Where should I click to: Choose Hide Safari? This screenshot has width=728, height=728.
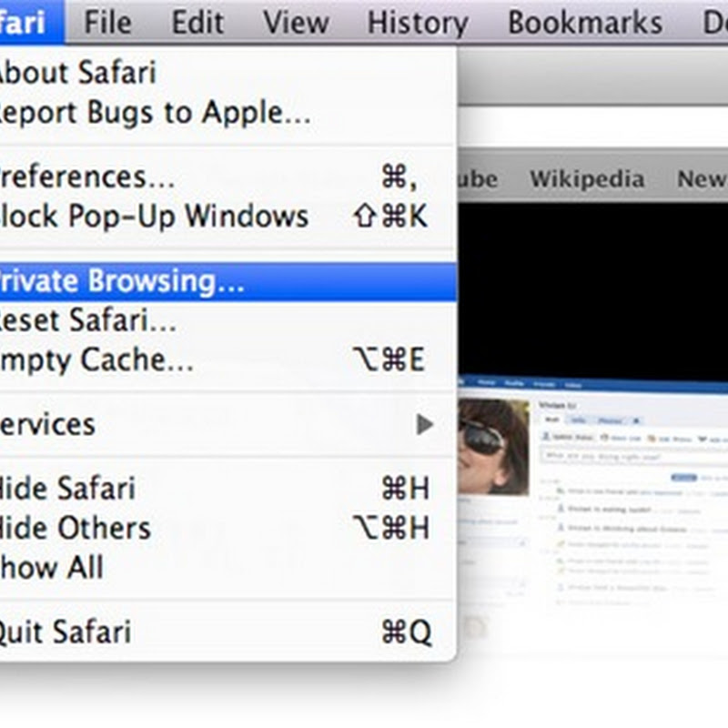point(228,489)
